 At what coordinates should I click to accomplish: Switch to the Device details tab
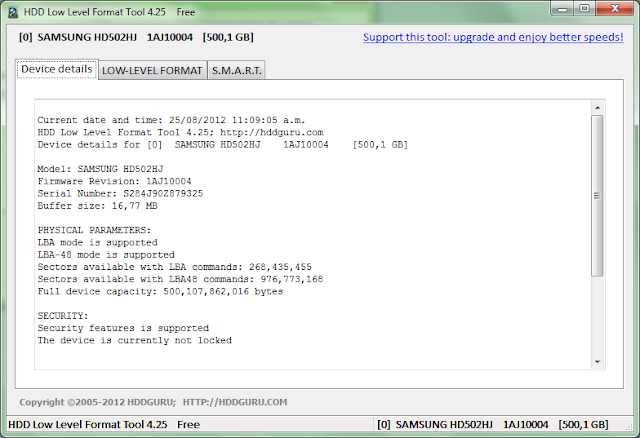pos(57,69)
